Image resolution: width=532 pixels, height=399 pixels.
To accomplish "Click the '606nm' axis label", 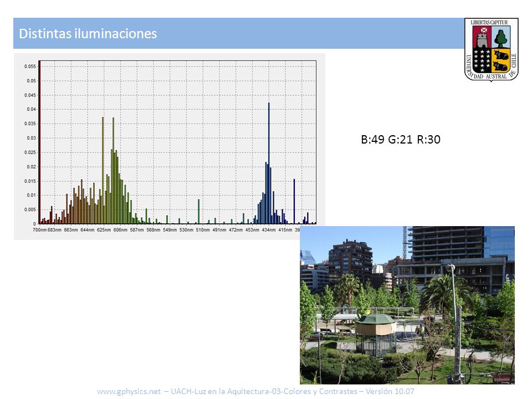I will 120,230.
